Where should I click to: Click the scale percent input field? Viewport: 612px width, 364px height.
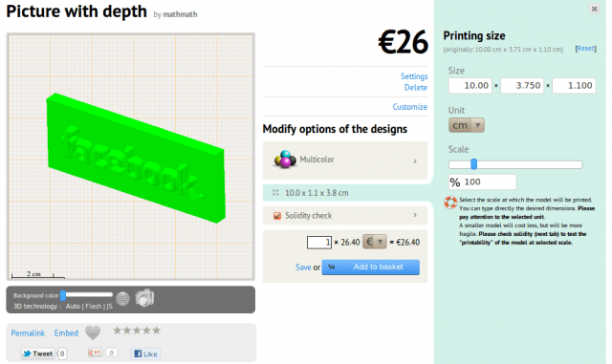click(482, 182)
